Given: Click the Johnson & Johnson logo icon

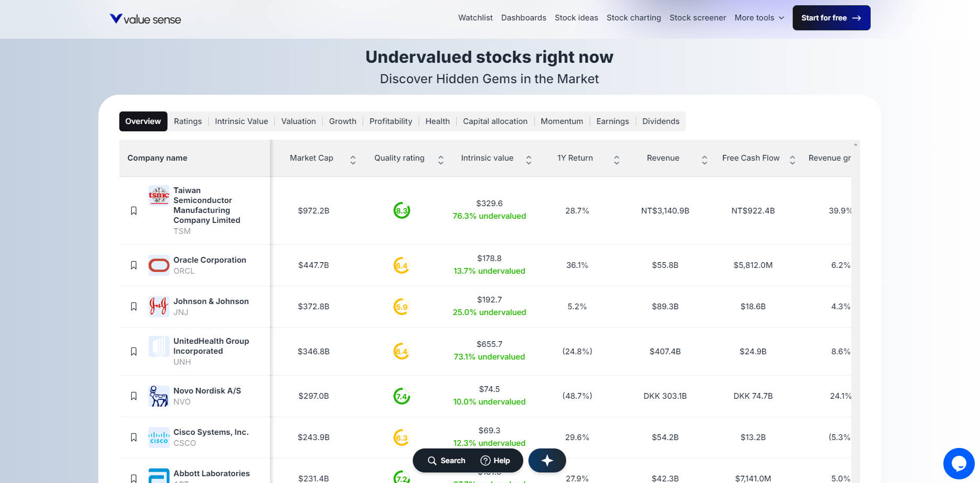Looking at the screenshot, I should click(159, 307).
